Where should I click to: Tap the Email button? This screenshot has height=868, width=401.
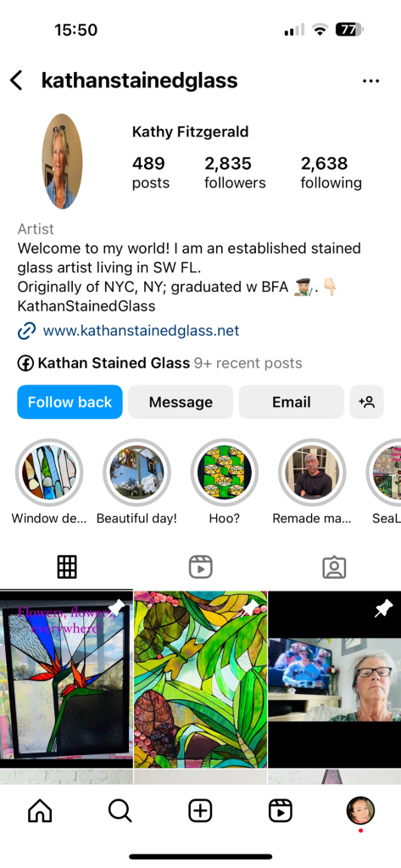click(292, 402)
